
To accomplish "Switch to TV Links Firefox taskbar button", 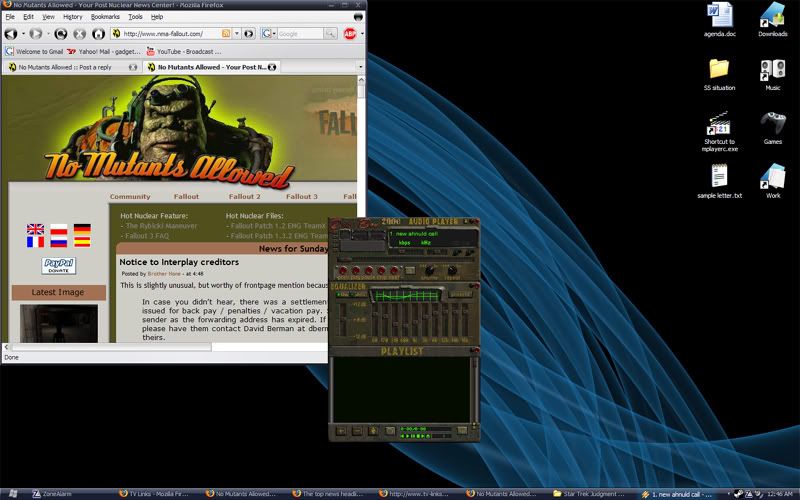I will pos(156,494).
